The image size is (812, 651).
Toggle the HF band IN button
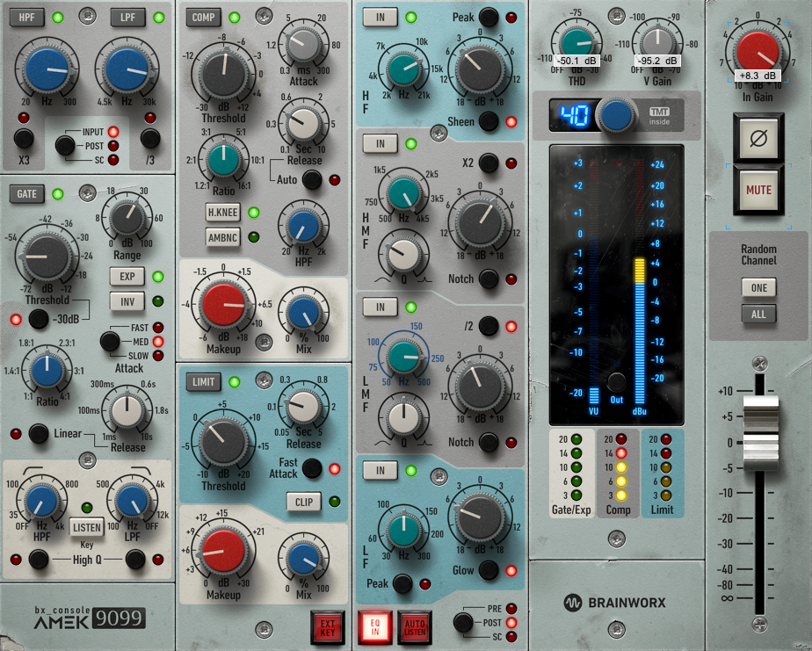tap(381, 17)
